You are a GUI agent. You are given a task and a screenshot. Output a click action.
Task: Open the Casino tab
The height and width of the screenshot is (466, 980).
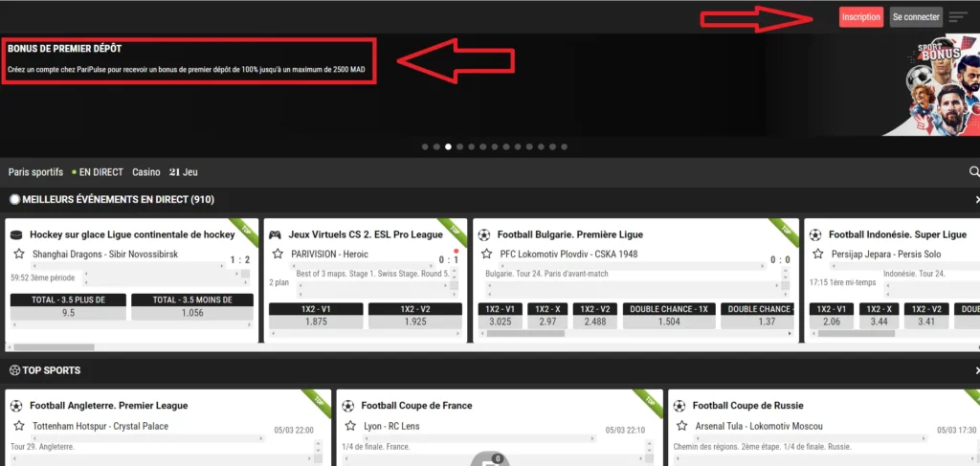(x=146, y=172)
